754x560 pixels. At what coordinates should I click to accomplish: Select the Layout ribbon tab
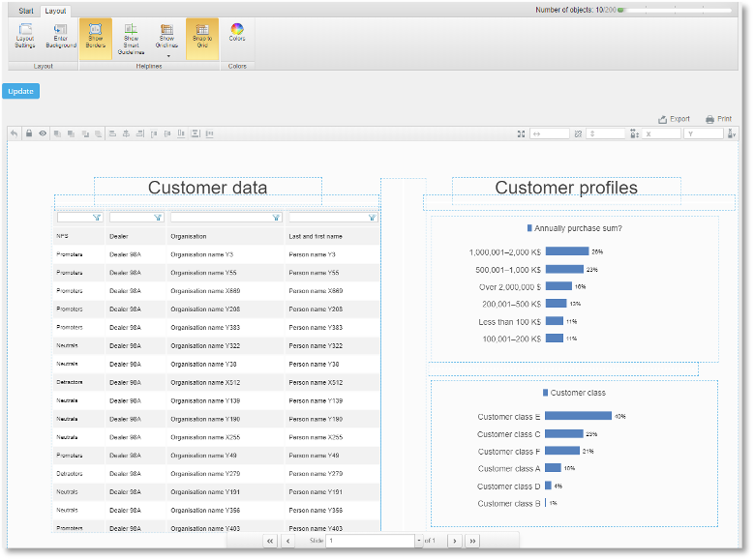55,11
